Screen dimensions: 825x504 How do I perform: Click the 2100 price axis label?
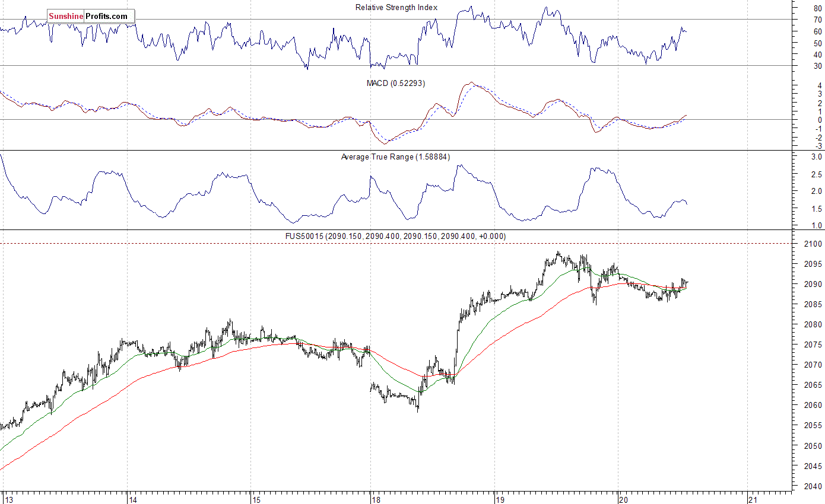point(813,244)
